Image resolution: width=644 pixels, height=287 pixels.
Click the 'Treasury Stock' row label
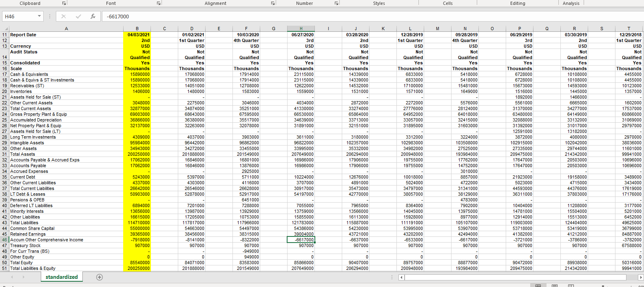pos(25,245)
